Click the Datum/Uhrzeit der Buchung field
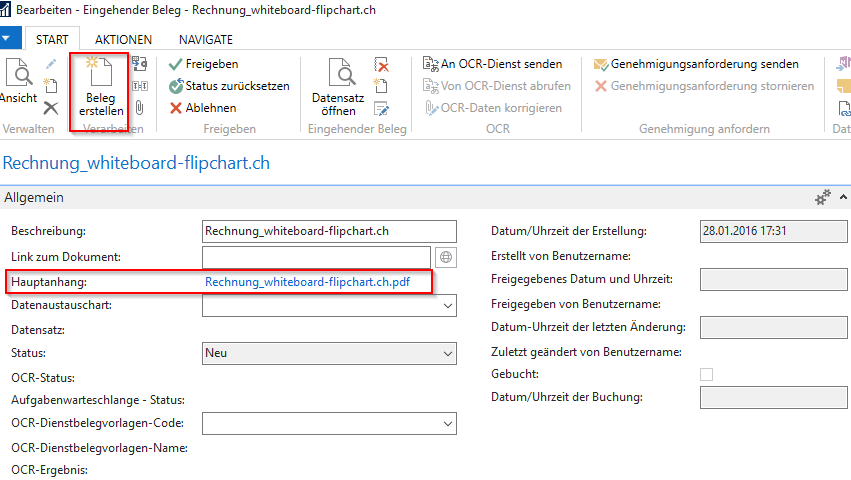 pos(773,397)
